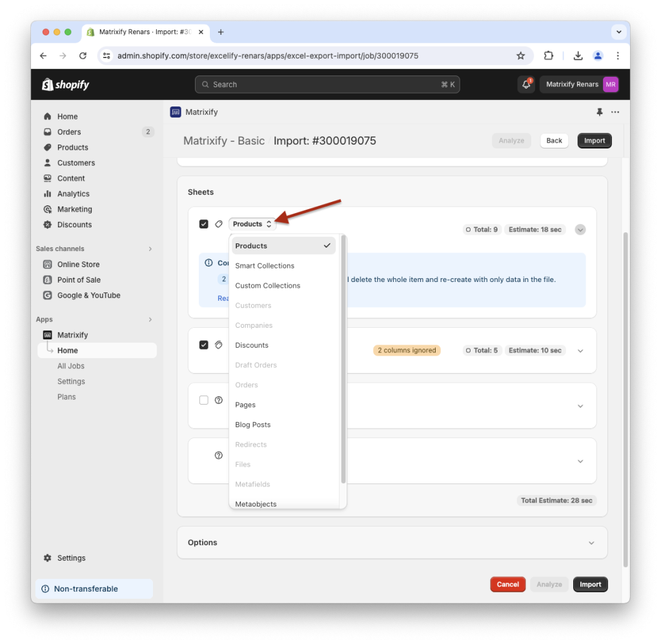Check the empty sheet checkbox

pyautogui.click(x=203, y=399)
